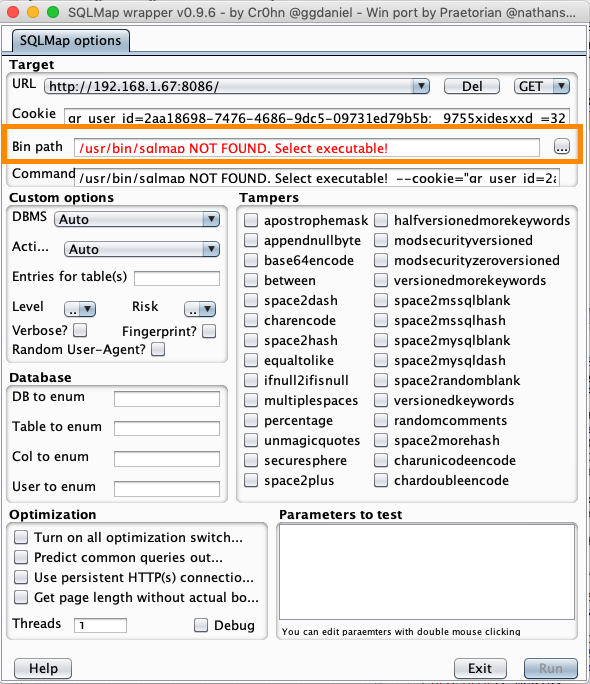Screen dimensions: 590x684
Task: Turn on all optimization switches checkbox
Action: 21,537
